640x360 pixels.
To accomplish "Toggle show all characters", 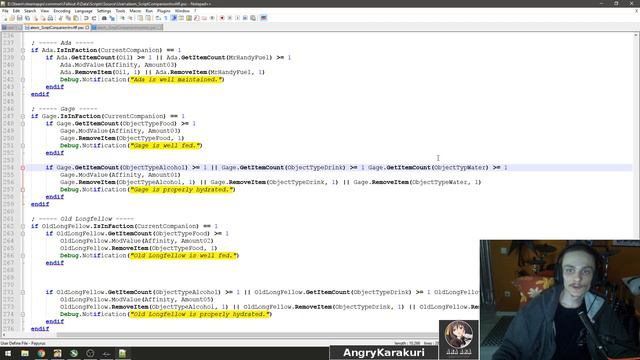I will point(166,18).
